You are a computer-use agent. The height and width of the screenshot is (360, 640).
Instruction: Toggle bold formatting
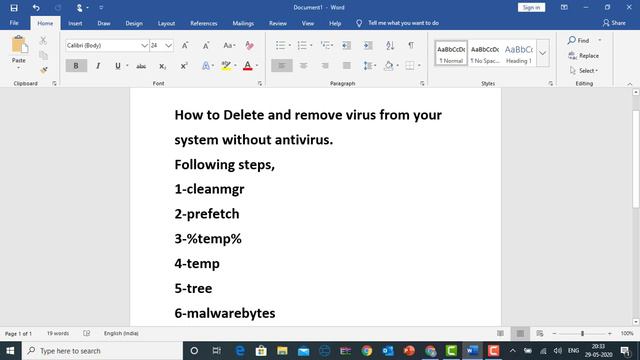point(76,66)
